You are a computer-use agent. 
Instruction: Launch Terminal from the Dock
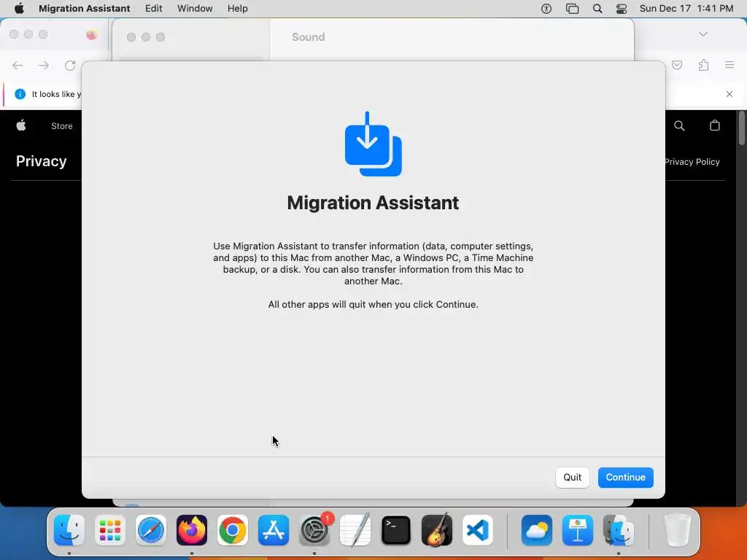(396, 530)
